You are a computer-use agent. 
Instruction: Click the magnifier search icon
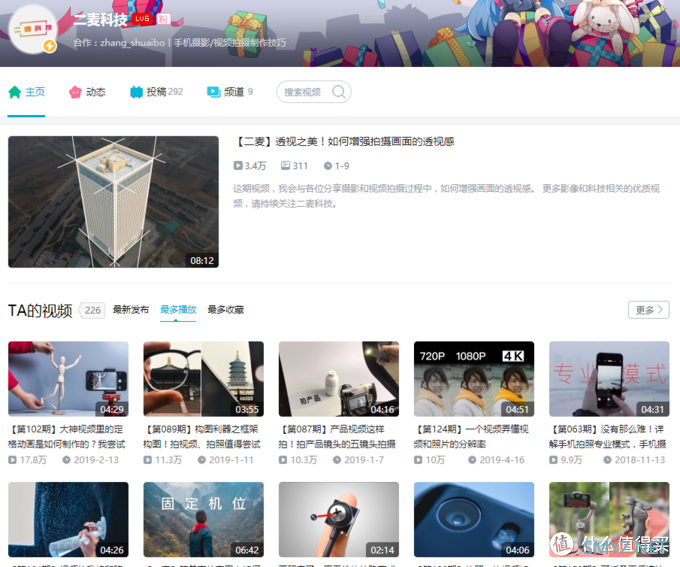click(x=339, y=92)
